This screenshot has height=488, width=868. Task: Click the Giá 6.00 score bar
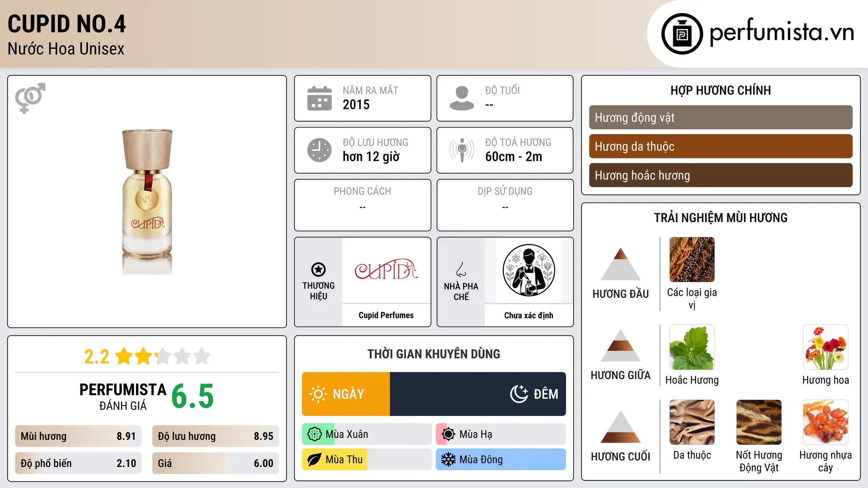click(x=216, y=463)
